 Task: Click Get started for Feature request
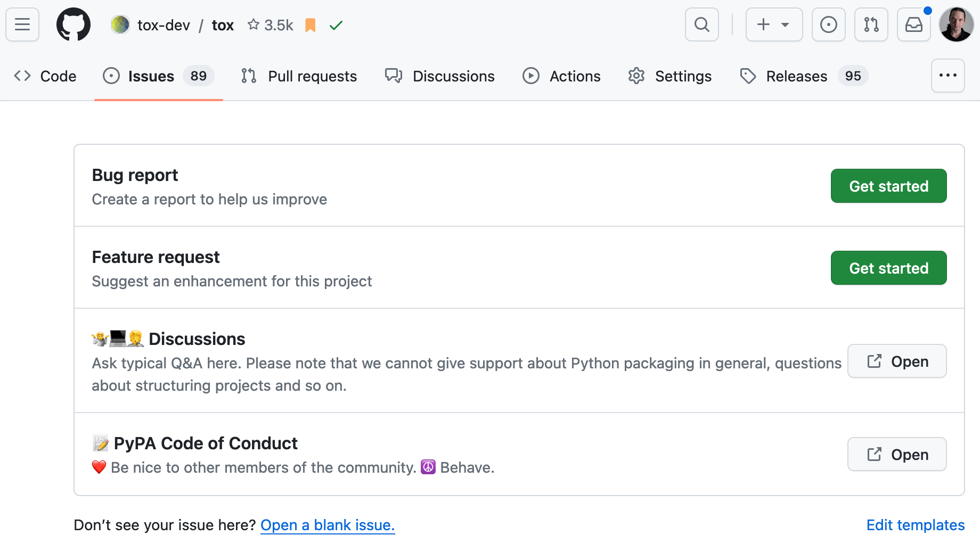point(888,268)
